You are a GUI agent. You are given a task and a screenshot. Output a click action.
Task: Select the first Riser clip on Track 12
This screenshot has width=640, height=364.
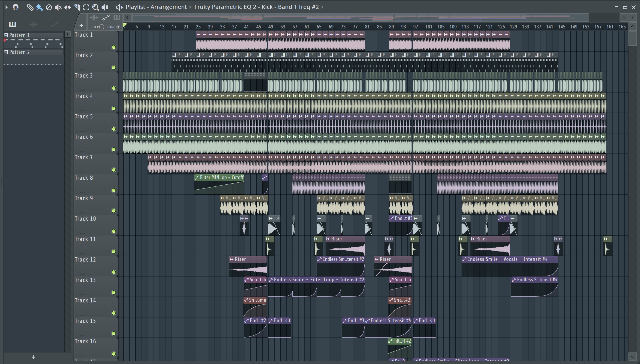[x=248, y=266]
